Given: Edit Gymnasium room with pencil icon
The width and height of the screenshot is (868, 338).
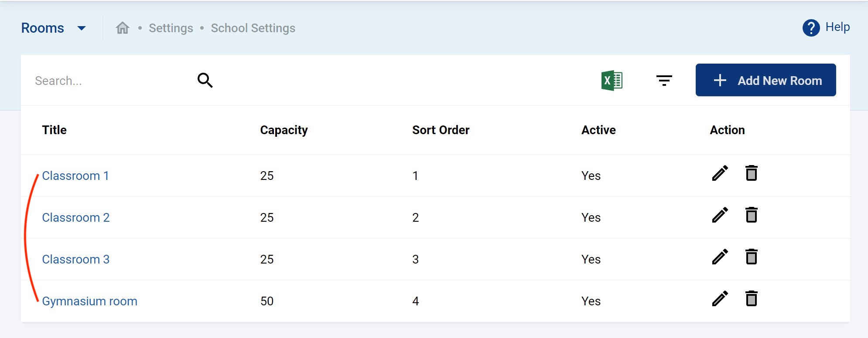Looking at the screenshot, I should click(x=720, y=299).
